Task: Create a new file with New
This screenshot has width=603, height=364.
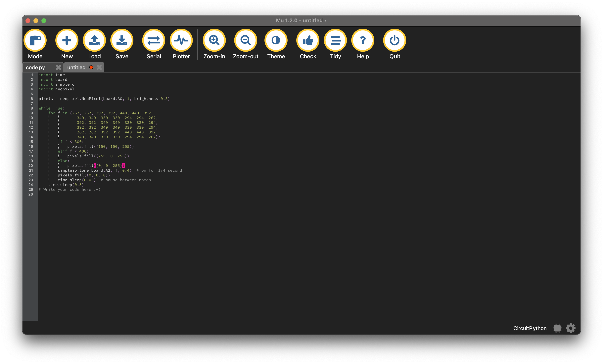Action: pyautogui.click(x=67, y=41)
